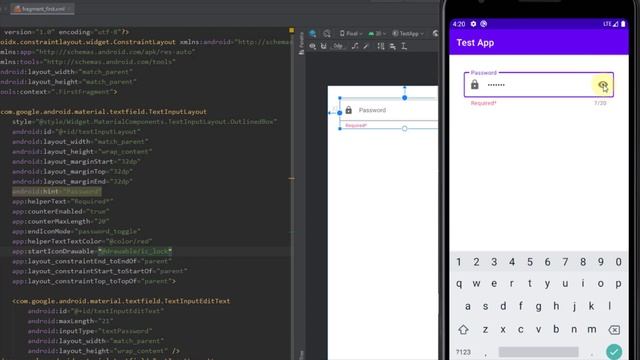Click the app:counterMaxLength attribute line

[x=60, y=221]
